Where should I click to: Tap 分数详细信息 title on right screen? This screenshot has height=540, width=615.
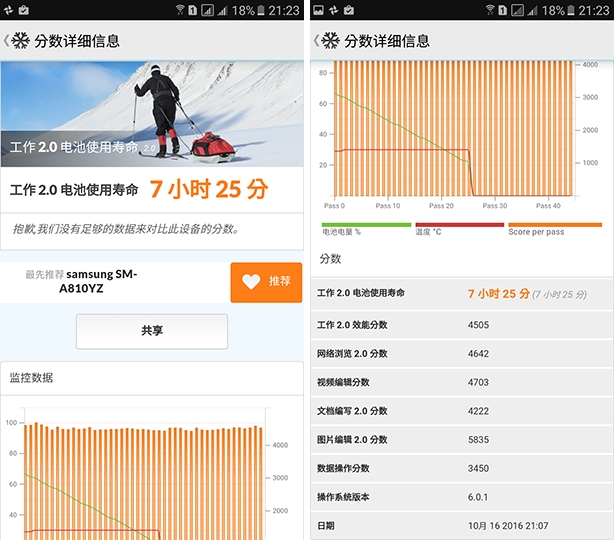pyautogui.click(x=387, y=41)
